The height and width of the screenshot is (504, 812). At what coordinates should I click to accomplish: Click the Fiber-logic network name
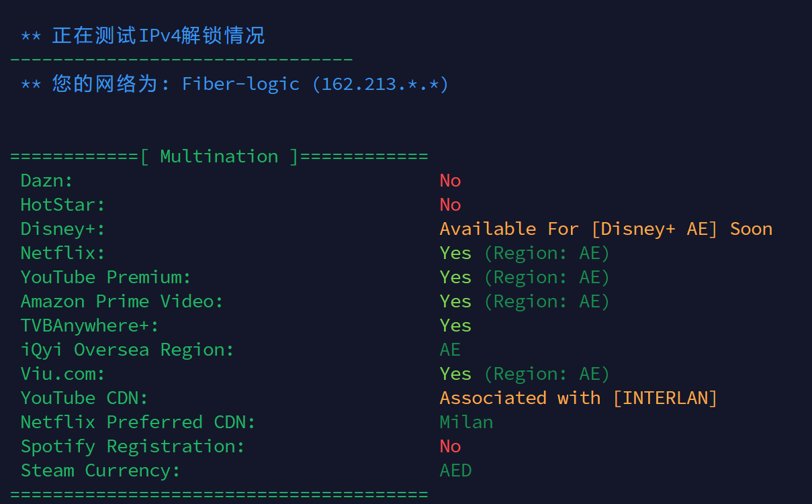click(x=240, y=84)
